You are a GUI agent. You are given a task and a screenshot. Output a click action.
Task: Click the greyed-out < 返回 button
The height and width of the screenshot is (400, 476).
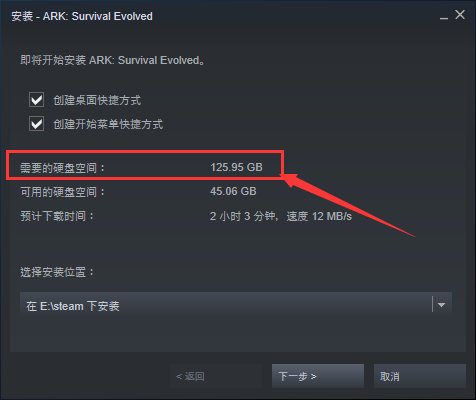coord(216,376)
